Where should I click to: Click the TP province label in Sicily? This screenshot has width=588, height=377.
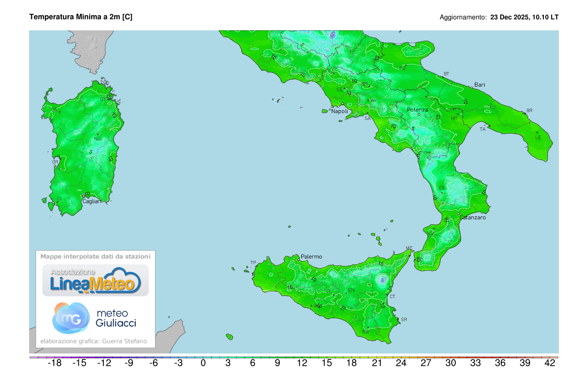click(x=253, y=263)
